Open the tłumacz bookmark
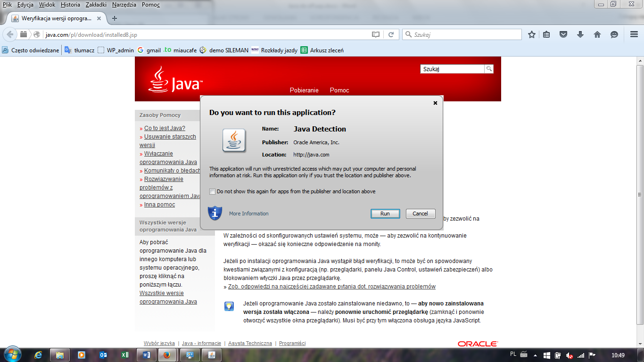The height and width of the screenshot is (362, 644). coord(79,50)
